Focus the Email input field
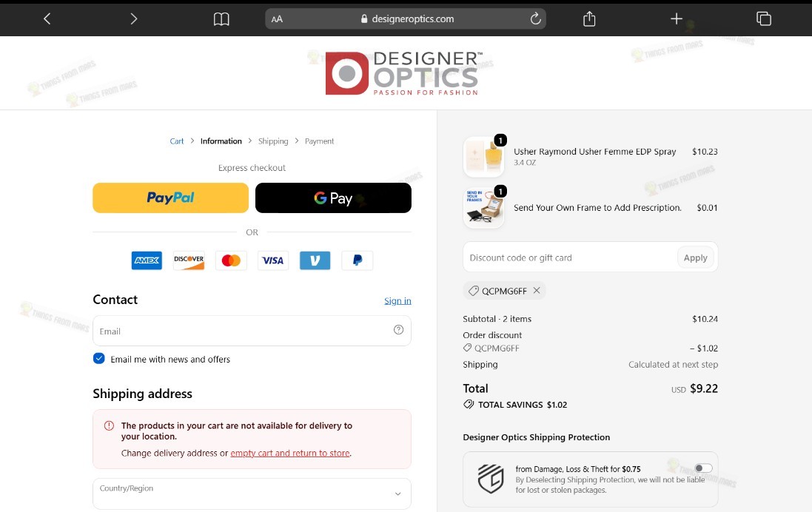Image resolution: width=812 pixels, height=512 pixels. pos(252,331)
